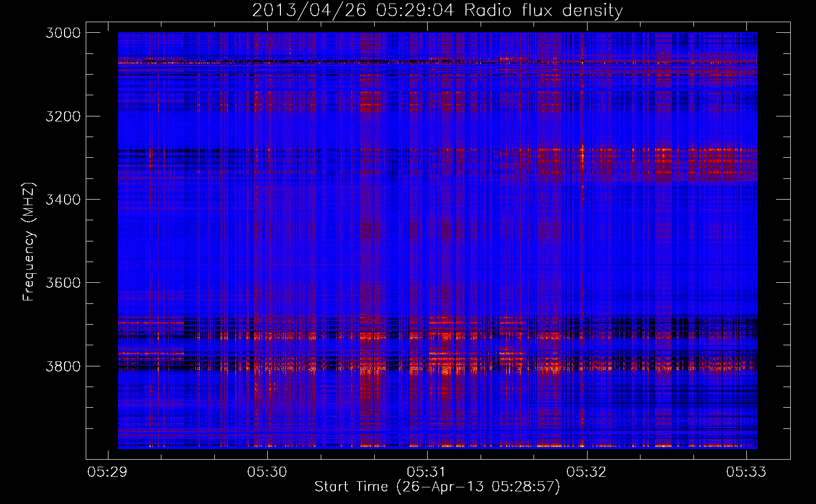Click the plot title 'Radio flux density'
The width and height of the screenshot is (816, 504).
click(543, 11)
